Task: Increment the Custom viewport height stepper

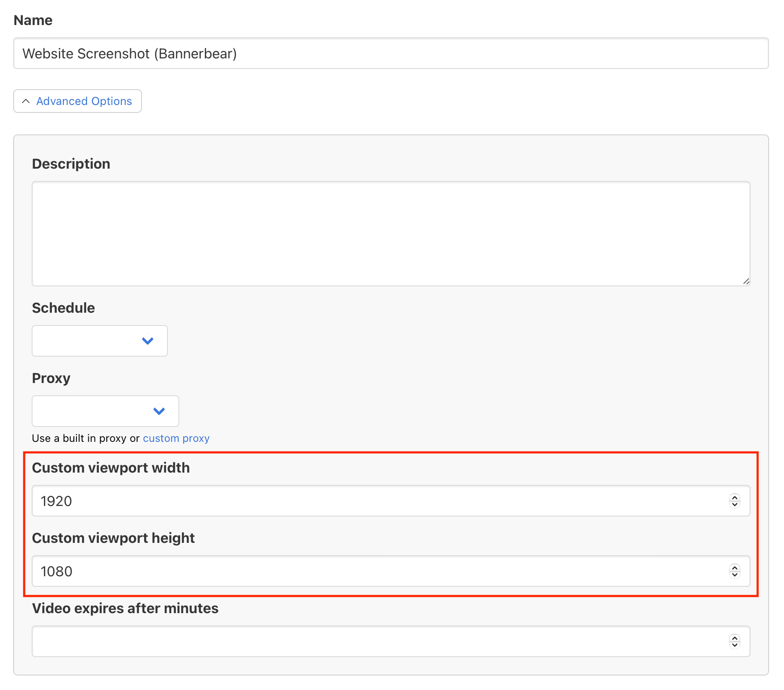Action: point(735,568)
